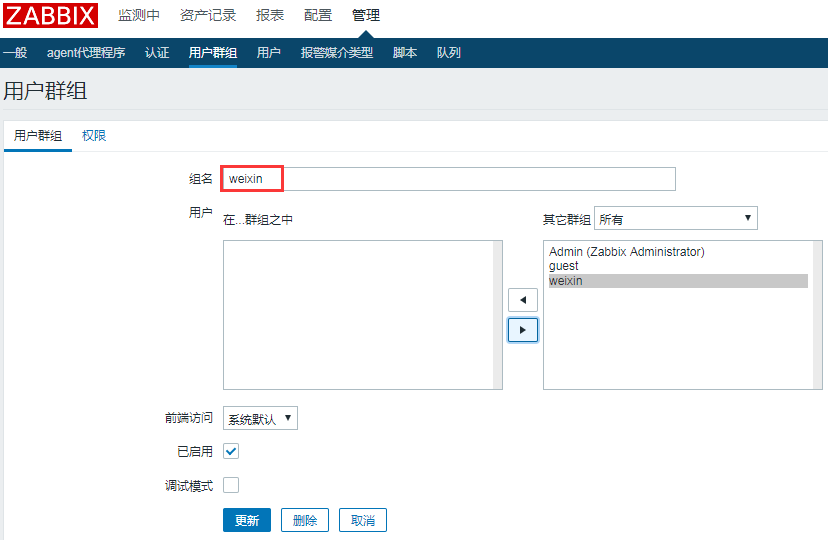Image resolution: width=828 pixels, height=540 pixels.
Task: Click into the 组名 input field
Action: click(449, 179)
